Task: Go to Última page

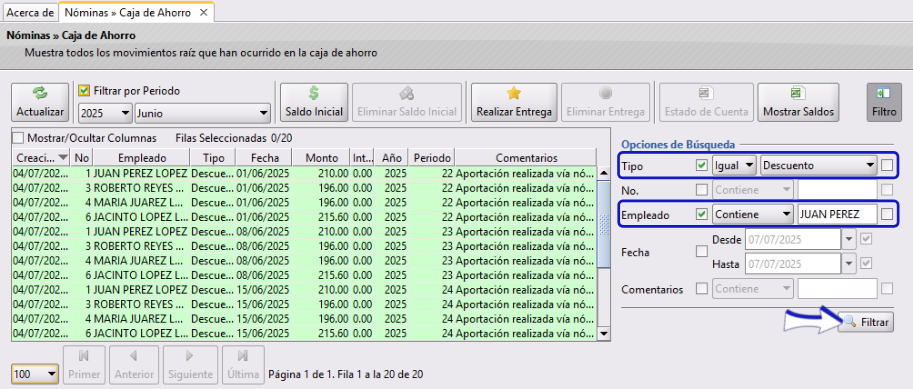Action: click(243, 365)
